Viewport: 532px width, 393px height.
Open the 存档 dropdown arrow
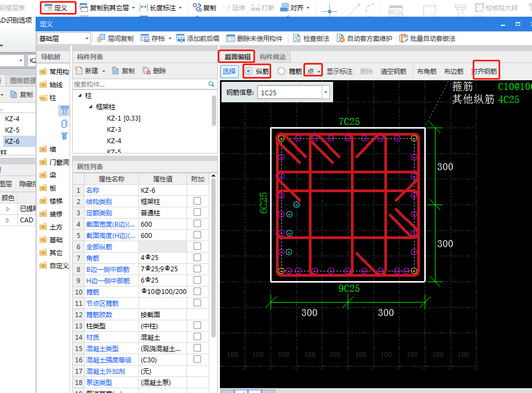(x=170, y=39)
